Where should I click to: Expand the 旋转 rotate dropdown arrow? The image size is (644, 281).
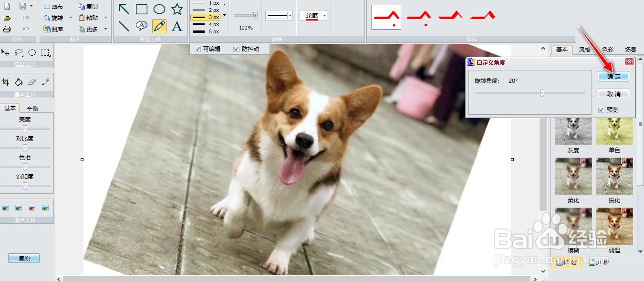[71, 18]
